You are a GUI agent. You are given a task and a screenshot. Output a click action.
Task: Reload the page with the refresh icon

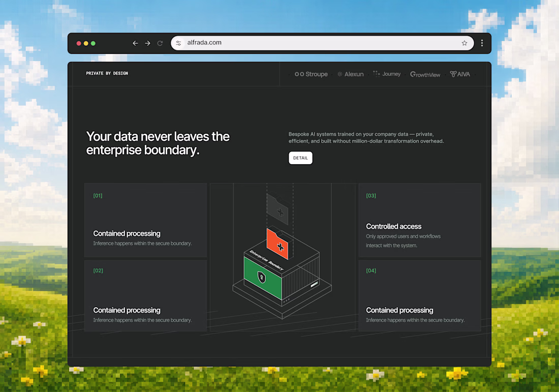click(160, 43)
